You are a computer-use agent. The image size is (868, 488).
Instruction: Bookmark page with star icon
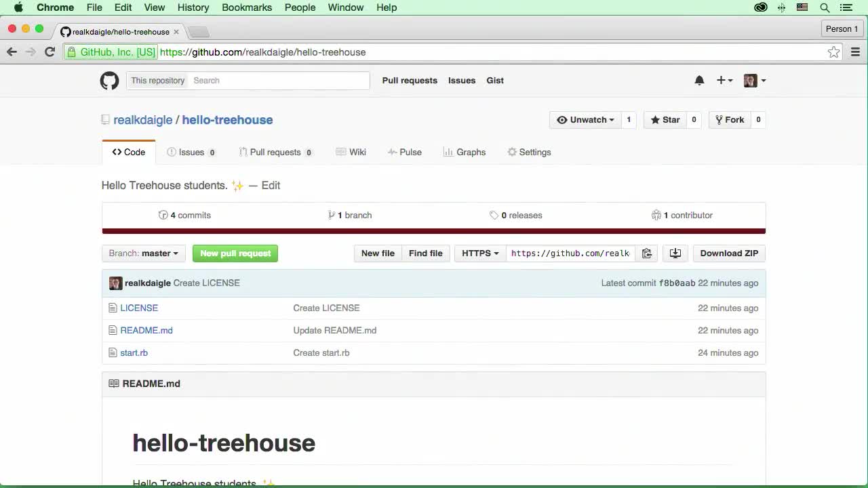pyautogui.click(x=833, y=52)
